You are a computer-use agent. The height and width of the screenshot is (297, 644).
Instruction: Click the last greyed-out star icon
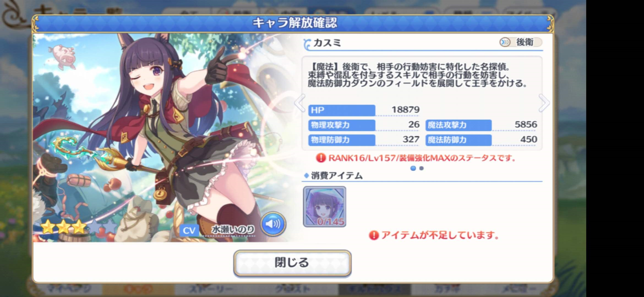coord(110,227)
